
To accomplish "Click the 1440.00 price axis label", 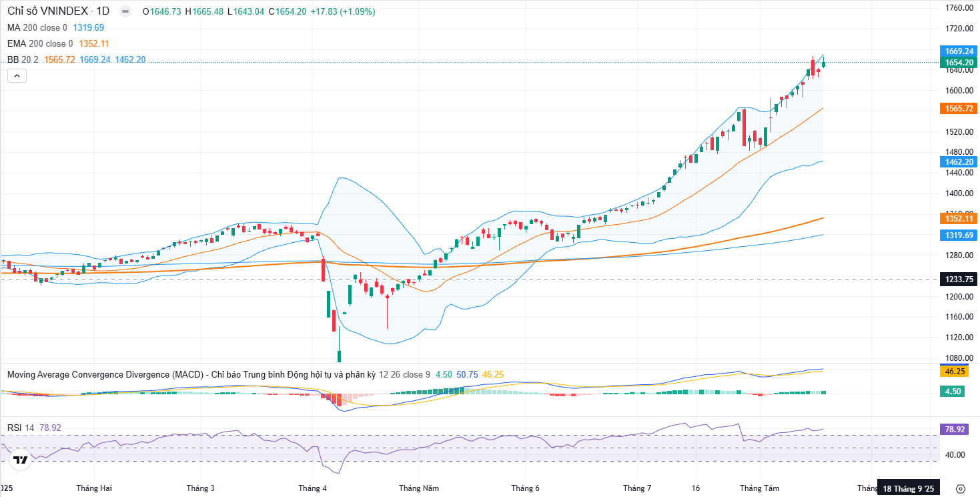I will (x=959, y=173).
